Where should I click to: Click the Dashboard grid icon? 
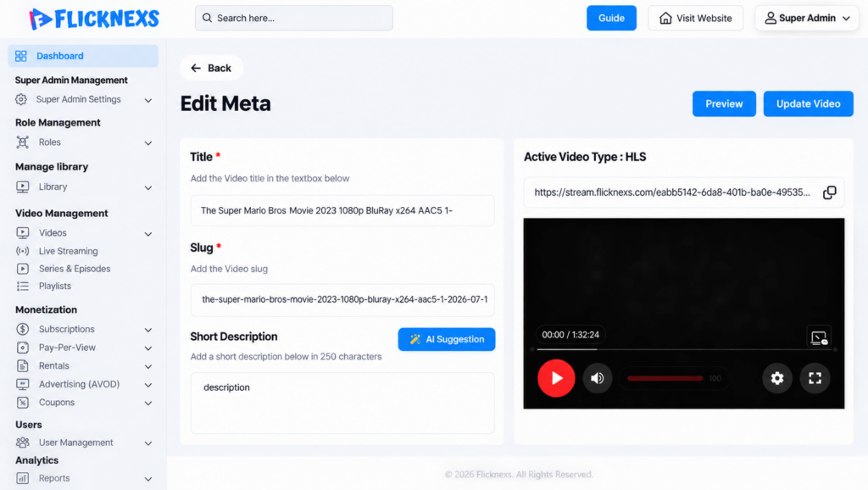(x=21, y=56)
